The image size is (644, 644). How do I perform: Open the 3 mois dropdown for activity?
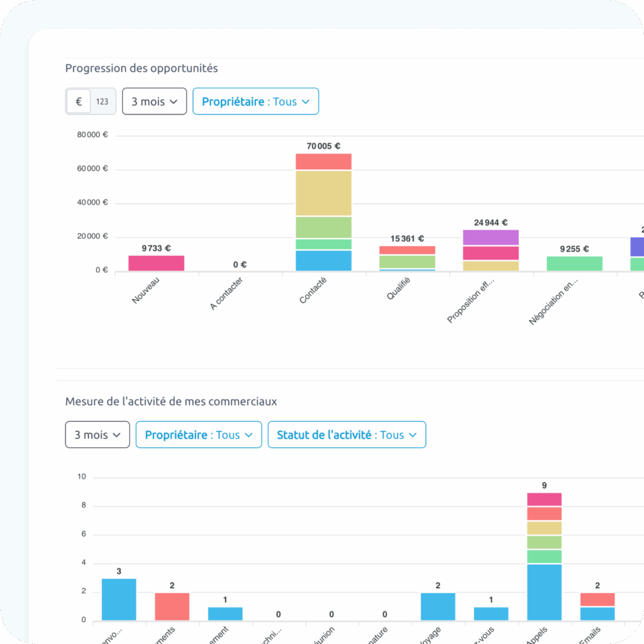[x=97, y=435]
